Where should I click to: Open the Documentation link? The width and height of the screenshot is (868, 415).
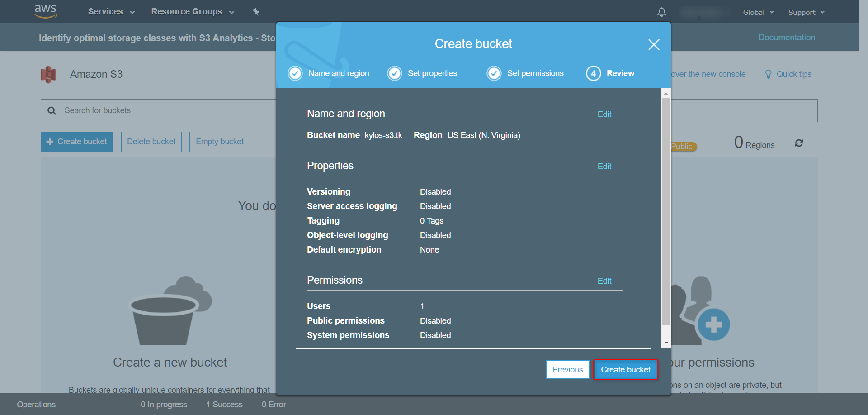coord(787,38)
